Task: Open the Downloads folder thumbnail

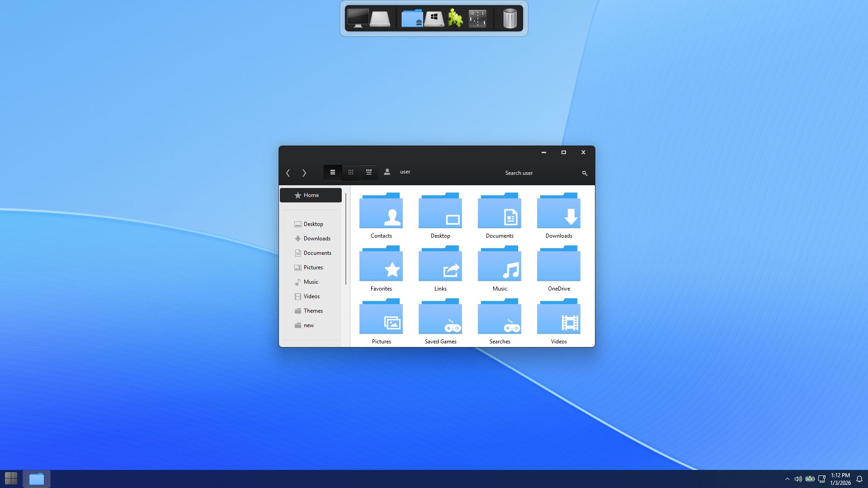Action: [559, 212]
